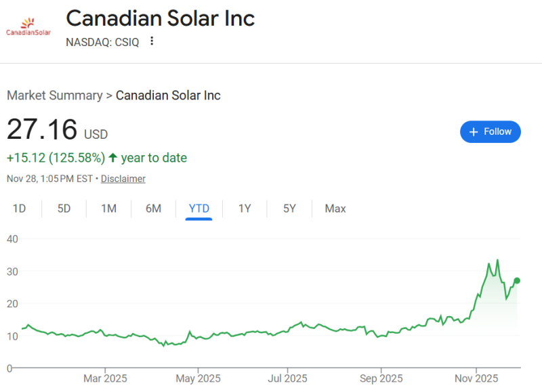Click the plus icon on Follow button
Viewport: 542px width, 392px height.
click(474, 132)
